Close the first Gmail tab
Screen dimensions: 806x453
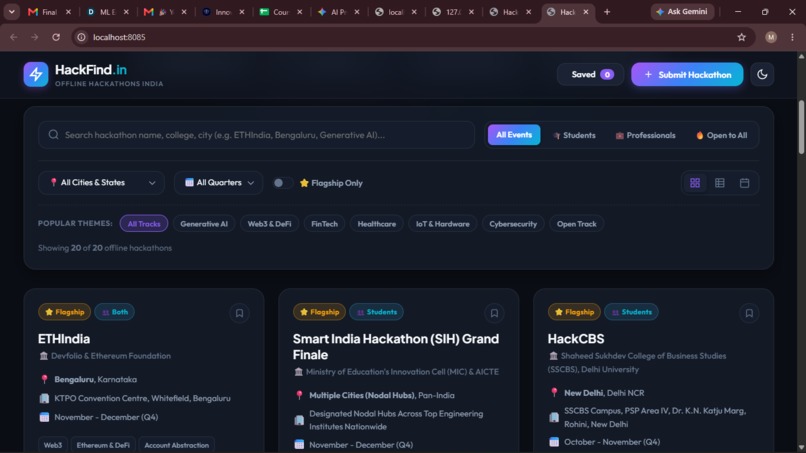[68, 12]
